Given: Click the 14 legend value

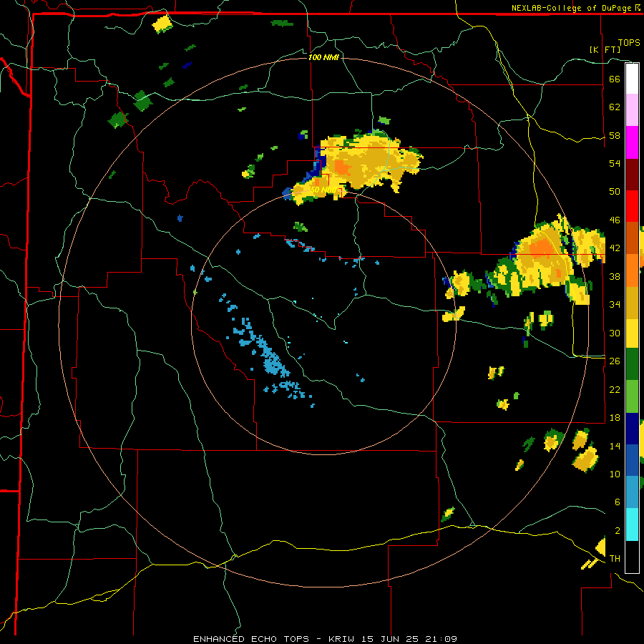Looking at the screenshot, I should 615,446.
